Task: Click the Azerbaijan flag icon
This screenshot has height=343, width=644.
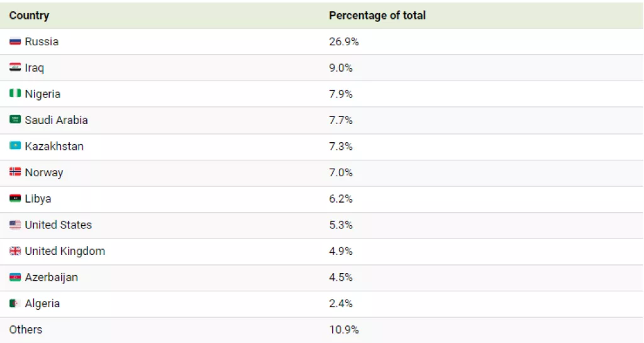Action: [15, 277]
